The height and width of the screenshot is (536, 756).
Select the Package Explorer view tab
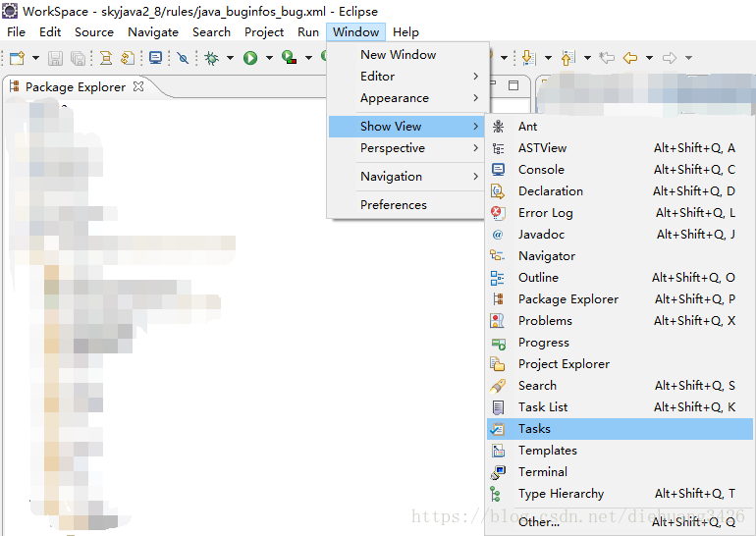click(x=76, y=86)
